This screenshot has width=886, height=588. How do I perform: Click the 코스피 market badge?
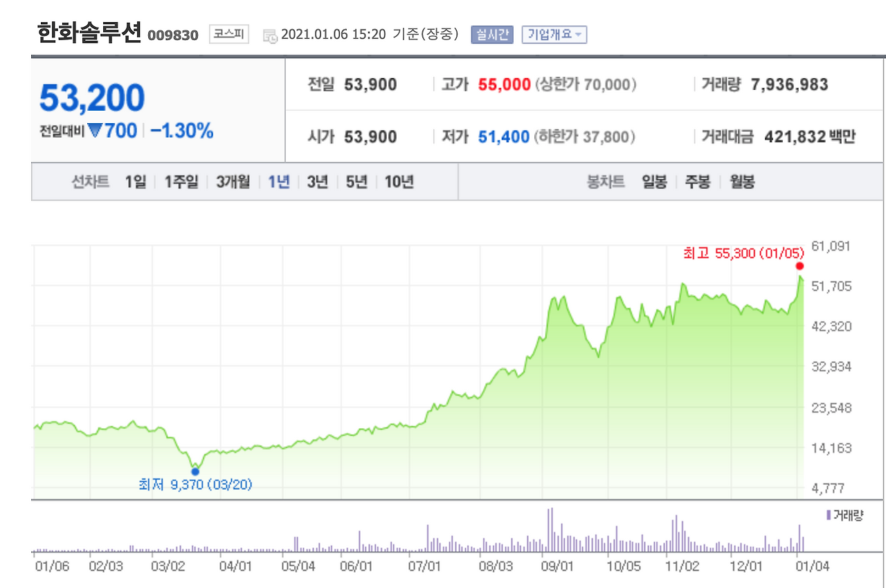coord(229,34)
